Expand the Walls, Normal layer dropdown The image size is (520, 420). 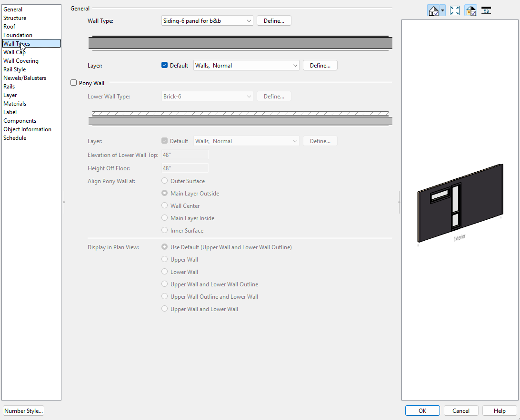coord(246,66)
